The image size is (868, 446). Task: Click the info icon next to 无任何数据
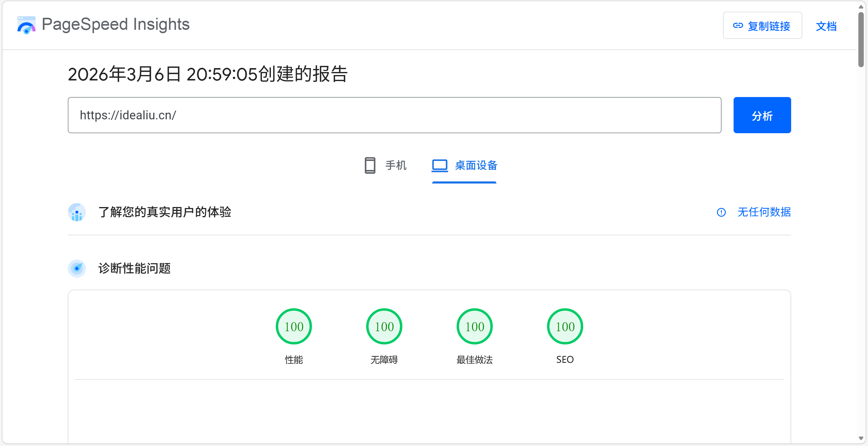click(722, 212)
